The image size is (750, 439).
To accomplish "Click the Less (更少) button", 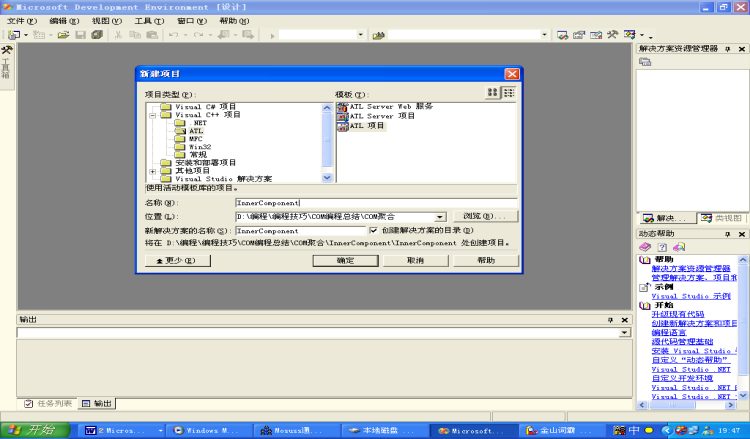I will (x=177, y=261).
